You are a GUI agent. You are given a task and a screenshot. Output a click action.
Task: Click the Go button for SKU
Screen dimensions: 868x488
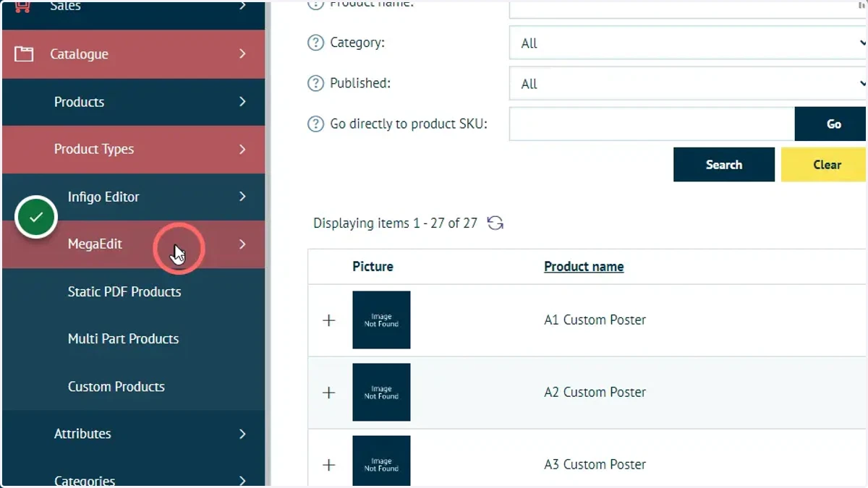[x=830, y=124]
